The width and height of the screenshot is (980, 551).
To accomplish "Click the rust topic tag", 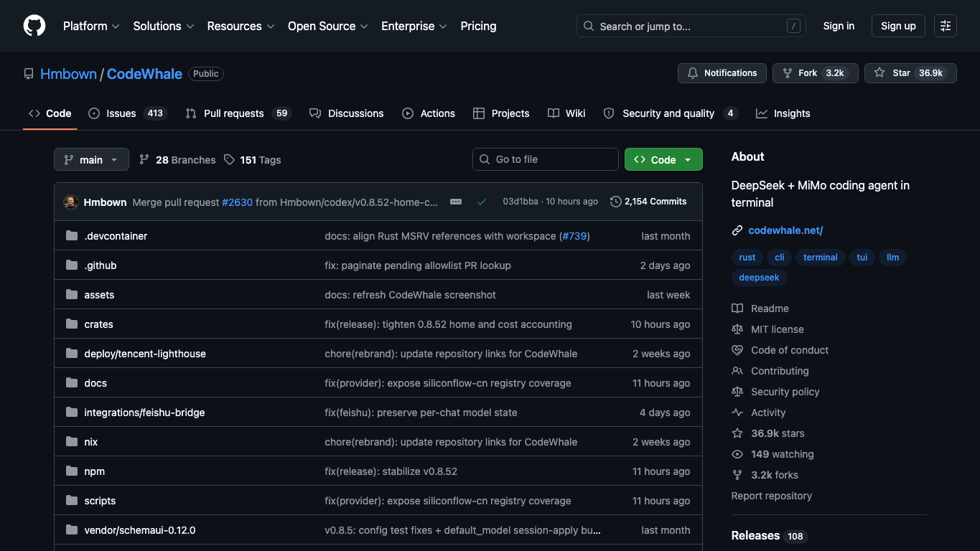I will [x=747, y=257].
